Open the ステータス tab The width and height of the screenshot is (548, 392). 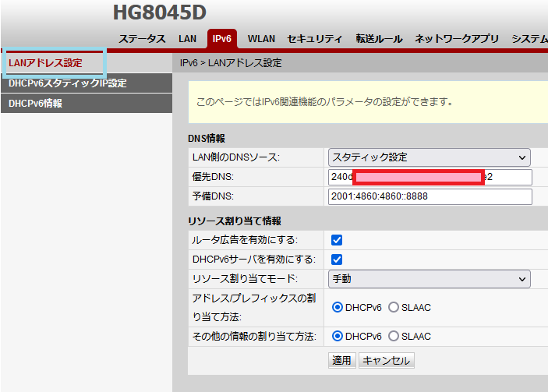point(142,39)
